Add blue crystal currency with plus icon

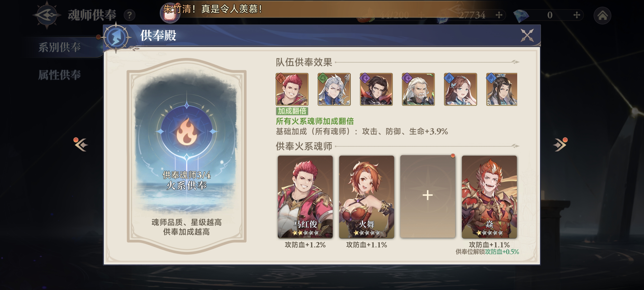pyautogui.click(x=499, y=15)
